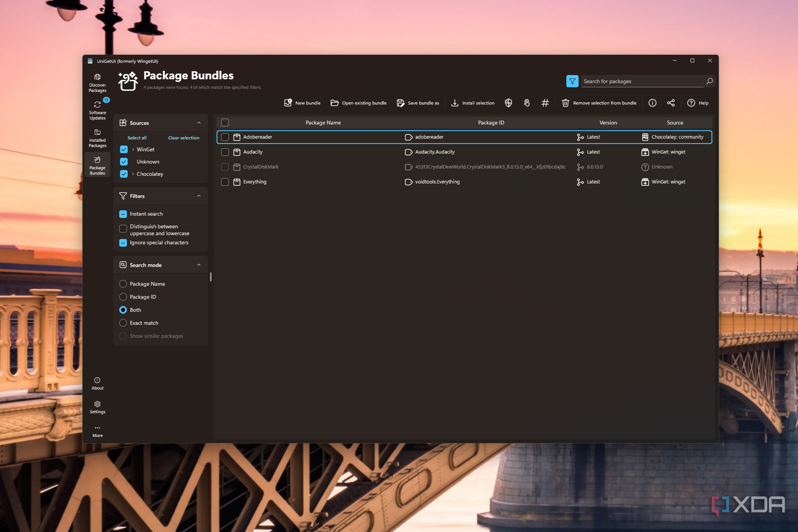Click Install selection
This screenshot has height=532, width=798.
point(473,103)
